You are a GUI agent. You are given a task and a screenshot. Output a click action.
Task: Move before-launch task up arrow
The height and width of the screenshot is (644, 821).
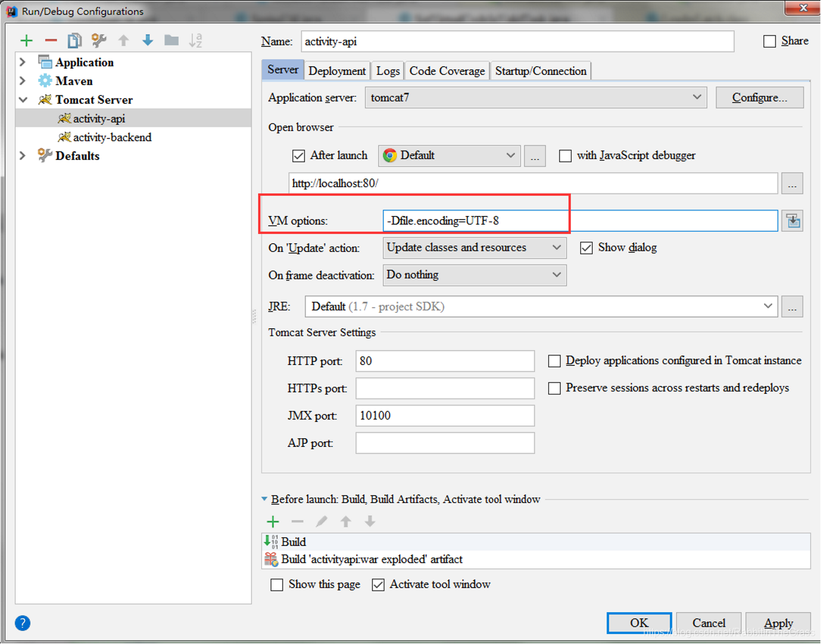346,522
